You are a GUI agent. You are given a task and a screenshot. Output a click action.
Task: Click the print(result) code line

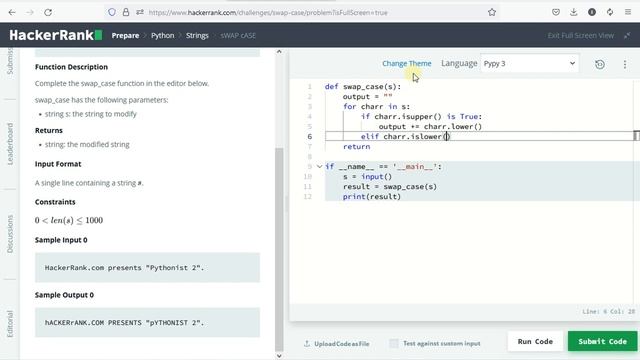[x=371, y=196]
